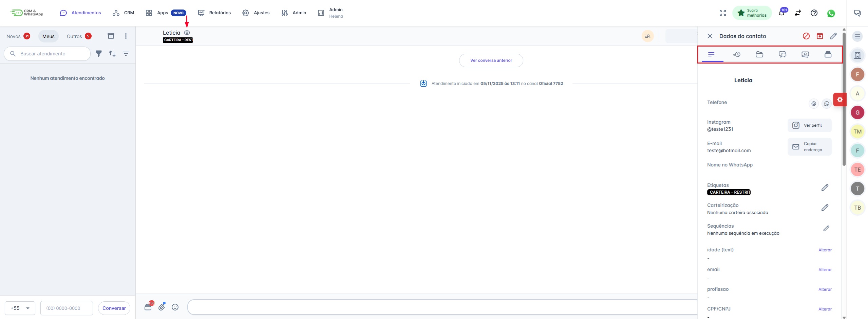
Task: Open the filter funnel icon
Action: (99, 54)
